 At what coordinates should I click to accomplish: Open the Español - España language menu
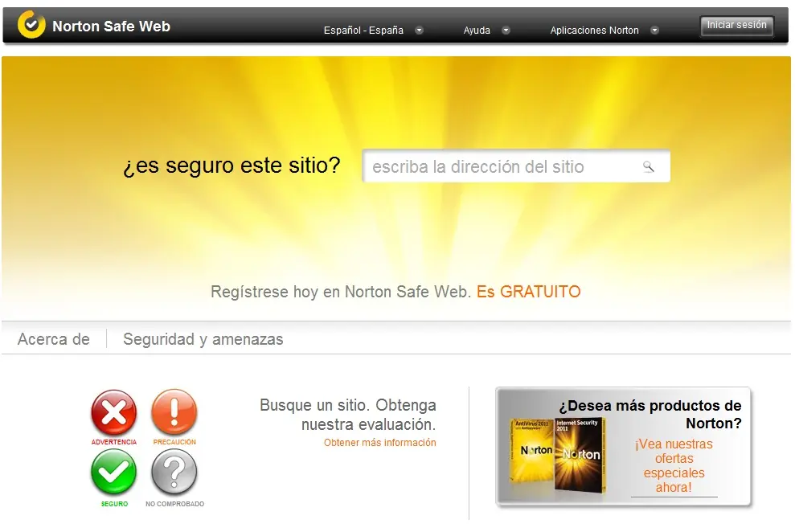(x=363, y=31)
